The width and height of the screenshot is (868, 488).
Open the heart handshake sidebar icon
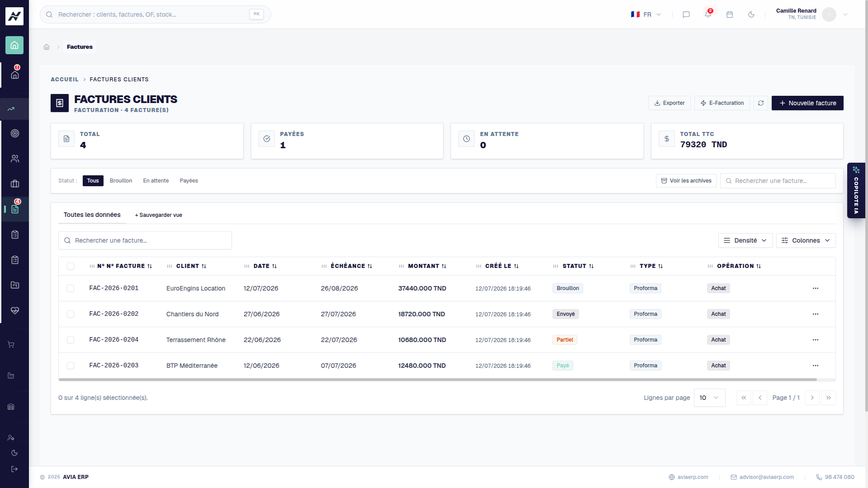point(15,310)
